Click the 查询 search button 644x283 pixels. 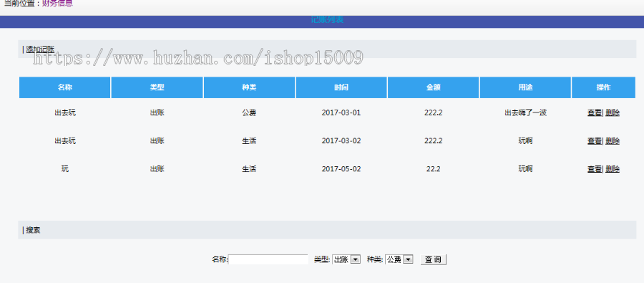point(434,259)
